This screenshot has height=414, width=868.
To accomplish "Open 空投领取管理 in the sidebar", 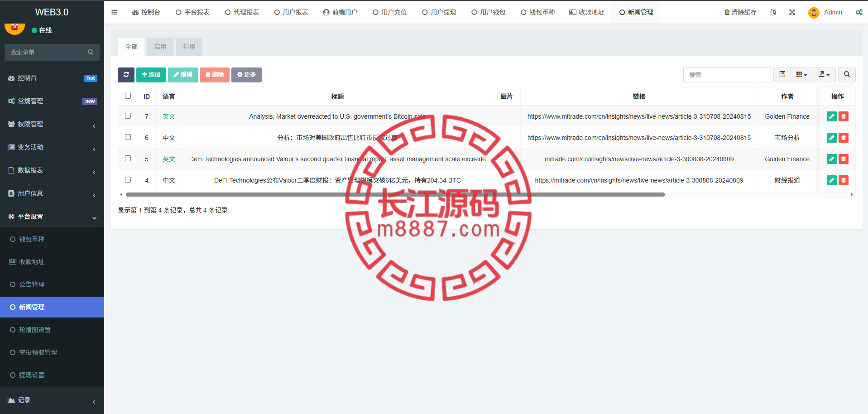I will coord(52,352).
